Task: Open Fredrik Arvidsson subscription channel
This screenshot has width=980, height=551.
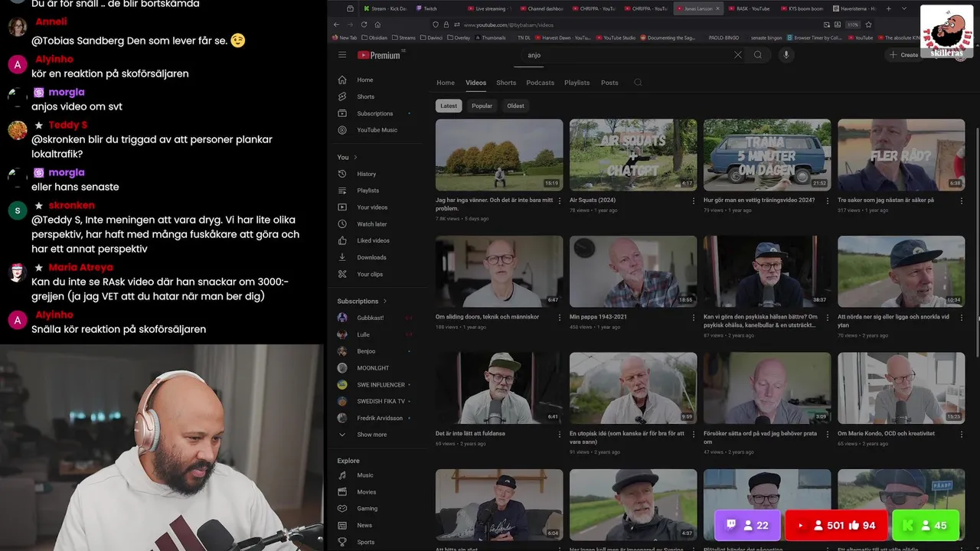Action: pos(379,418)
